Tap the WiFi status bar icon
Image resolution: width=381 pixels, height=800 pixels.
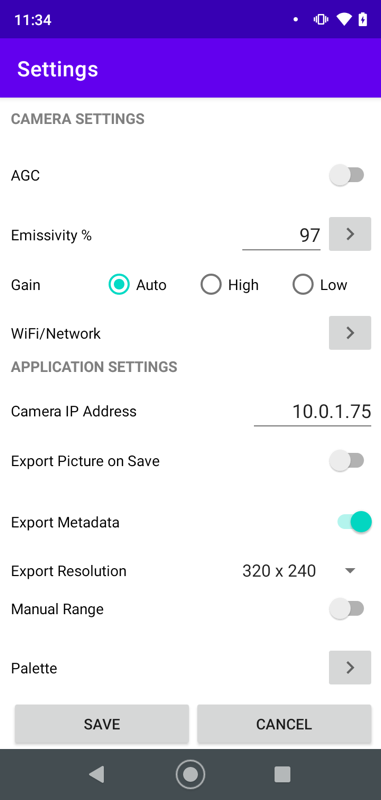click(344, 20)
